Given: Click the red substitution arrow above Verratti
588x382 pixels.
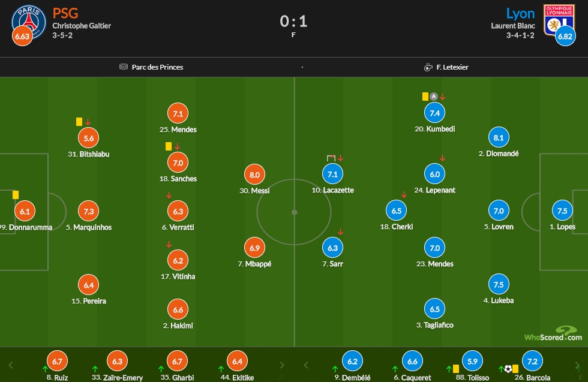Looking at the screenshot, I should pyautogui.click(x=169, y=195).
